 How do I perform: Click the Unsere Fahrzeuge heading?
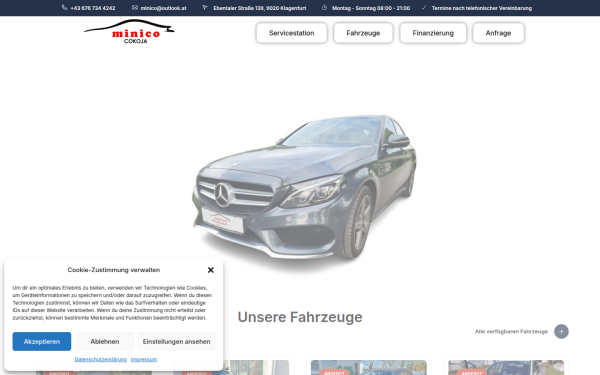pos(300,317)
